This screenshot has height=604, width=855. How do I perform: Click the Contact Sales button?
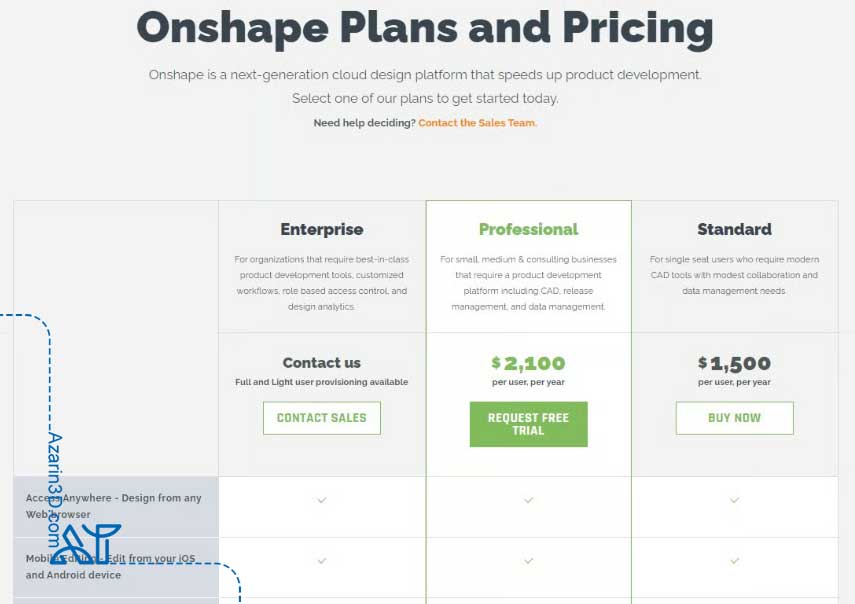click(322, 418)
